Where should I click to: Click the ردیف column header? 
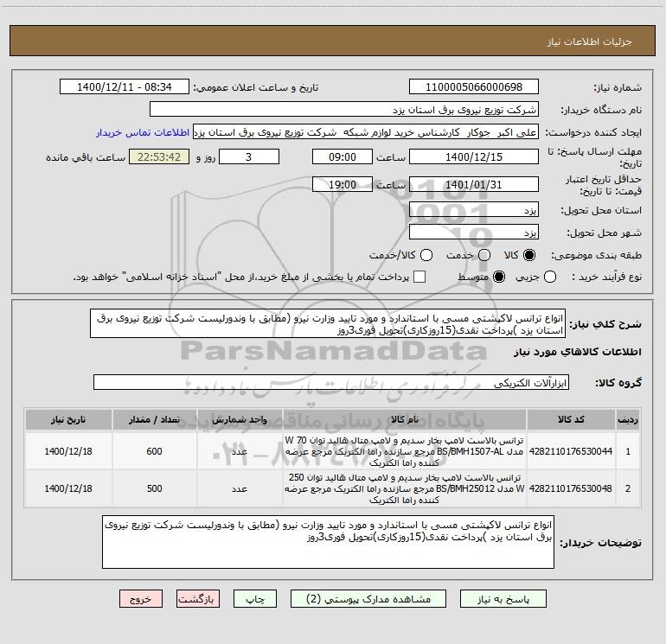tap(628, 419)
